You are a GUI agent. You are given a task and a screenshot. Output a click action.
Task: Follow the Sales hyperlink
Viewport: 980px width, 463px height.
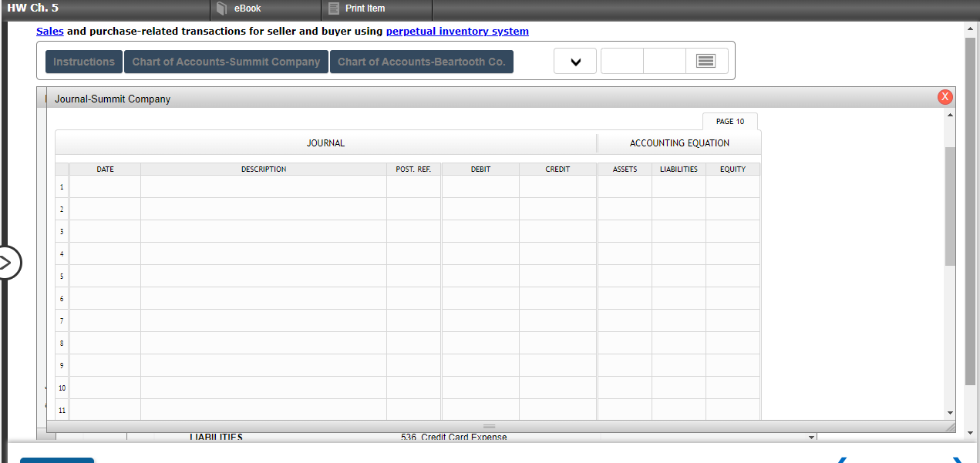pyautogui.click(x=49, y=31)
